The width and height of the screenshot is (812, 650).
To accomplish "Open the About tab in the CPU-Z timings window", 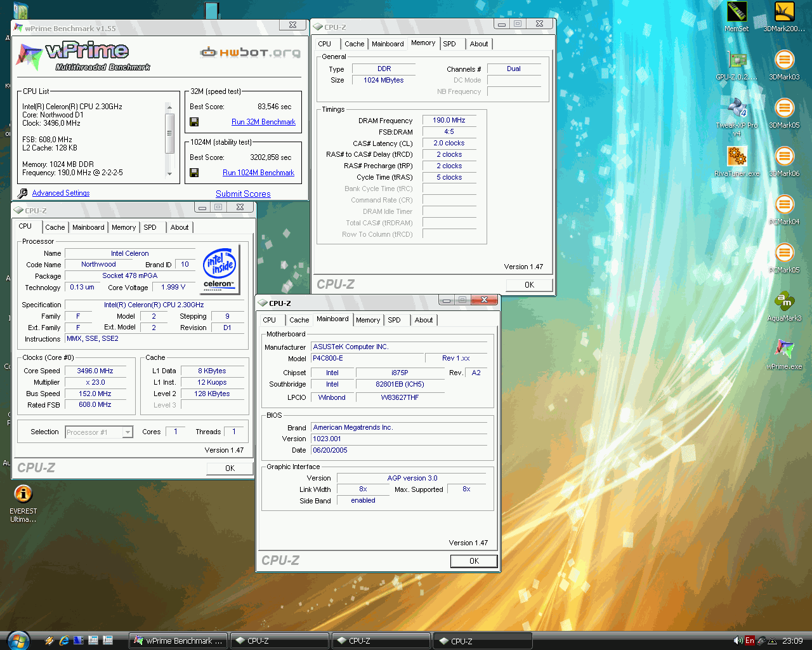I will click(x=479, y=44).
